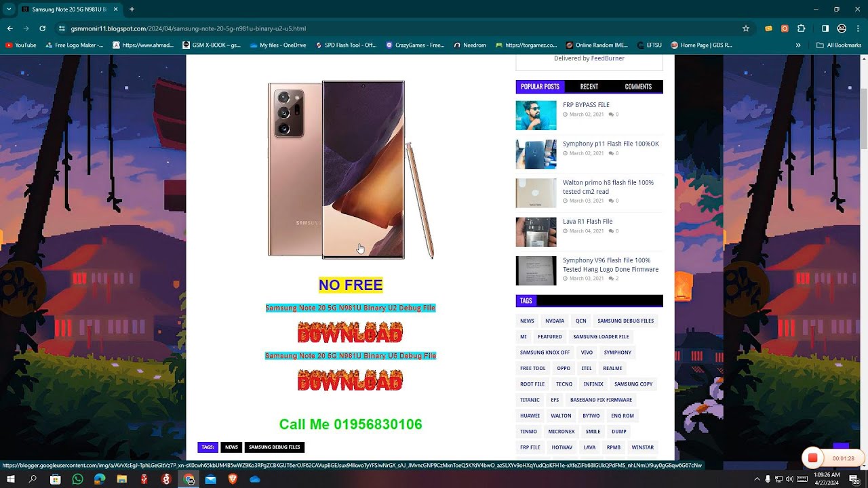The width and height of the screenshot is (868, 488).
Task: Open a new tab with plus button
Action: [x=132, y=9]
